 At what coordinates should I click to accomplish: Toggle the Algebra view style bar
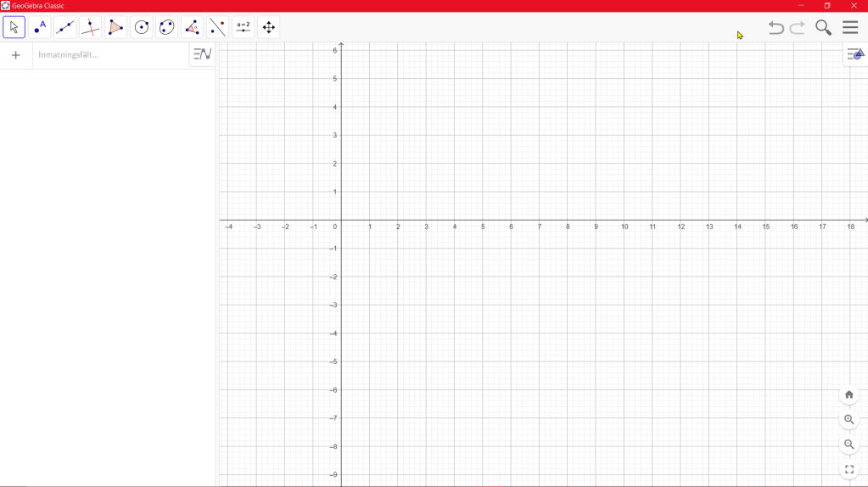[x=202, y=54]
